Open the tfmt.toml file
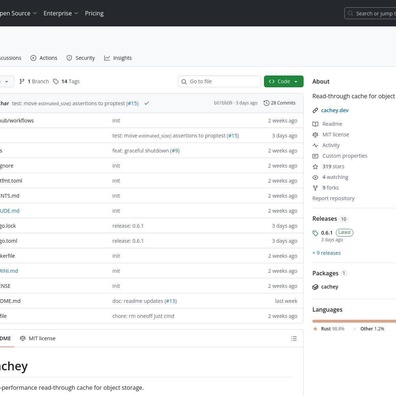The width and height of the screenshot is (396, 396). click(x=11, y=181)
